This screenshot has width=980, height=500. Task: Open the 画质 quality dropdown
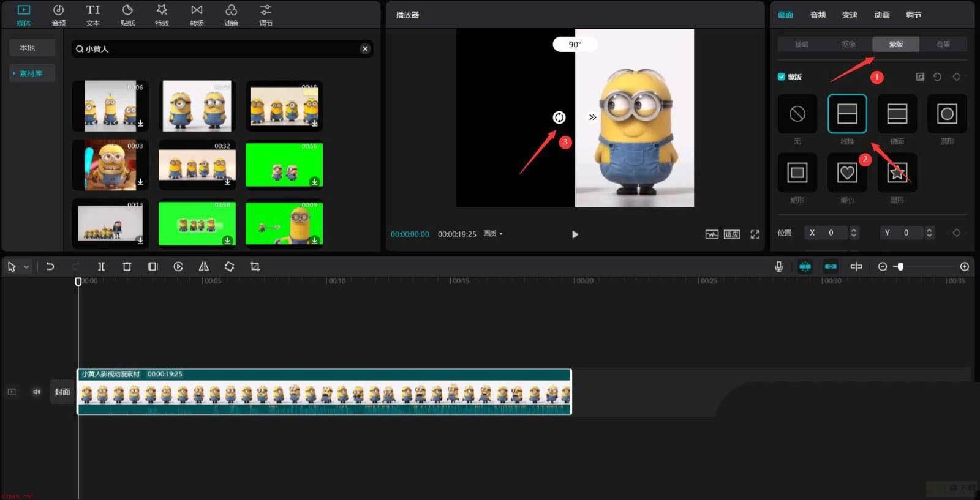pyautogui.click(x=493, y=234)
